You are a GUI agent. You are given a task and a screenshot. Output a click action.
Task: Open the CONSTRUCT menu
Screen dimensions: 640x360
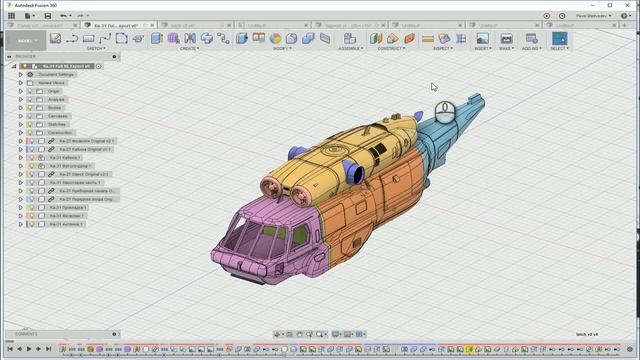click(391, 49)
